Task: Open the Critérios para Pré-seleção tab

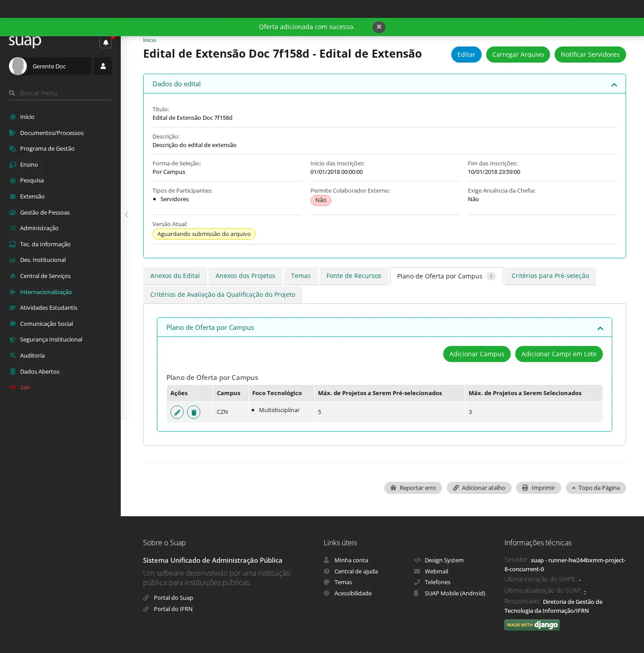Action: (550, 276)
